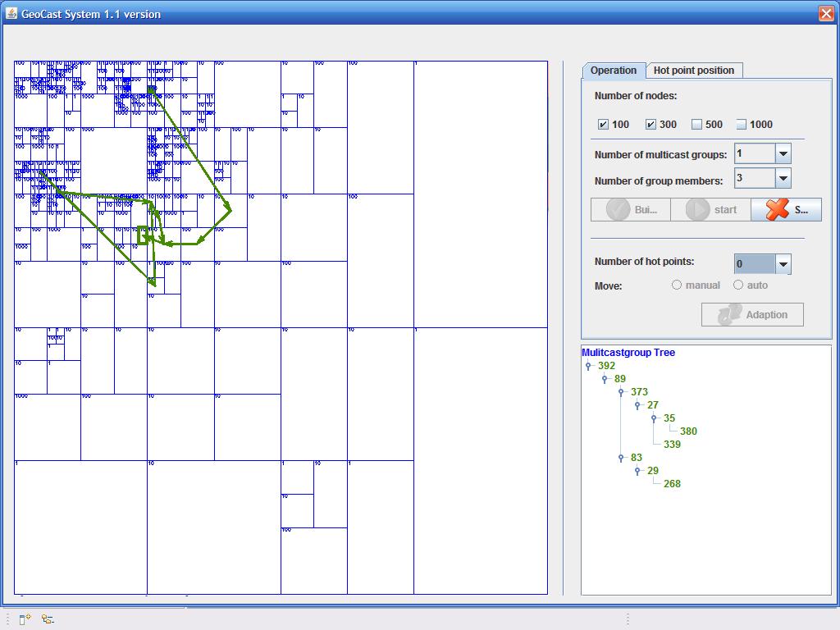Click the Java app icon in title bar
This screenshot has width=840, height=630.
click(x=11, y=14)
